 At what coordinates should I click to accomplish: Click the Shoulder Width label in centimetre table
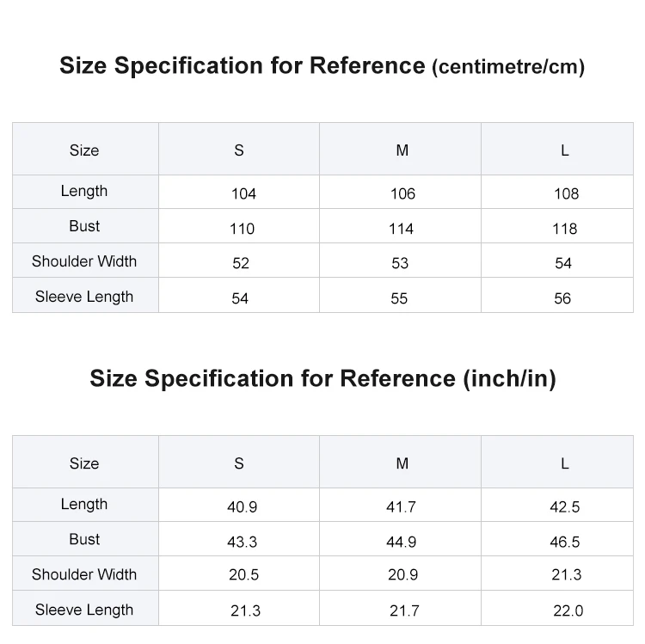tap(84, 261)
